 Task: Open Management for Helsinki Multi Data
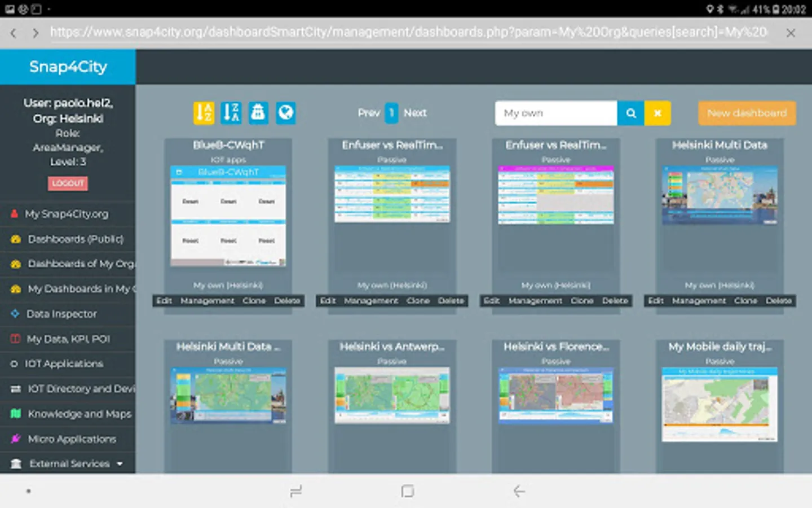[699, 301]
